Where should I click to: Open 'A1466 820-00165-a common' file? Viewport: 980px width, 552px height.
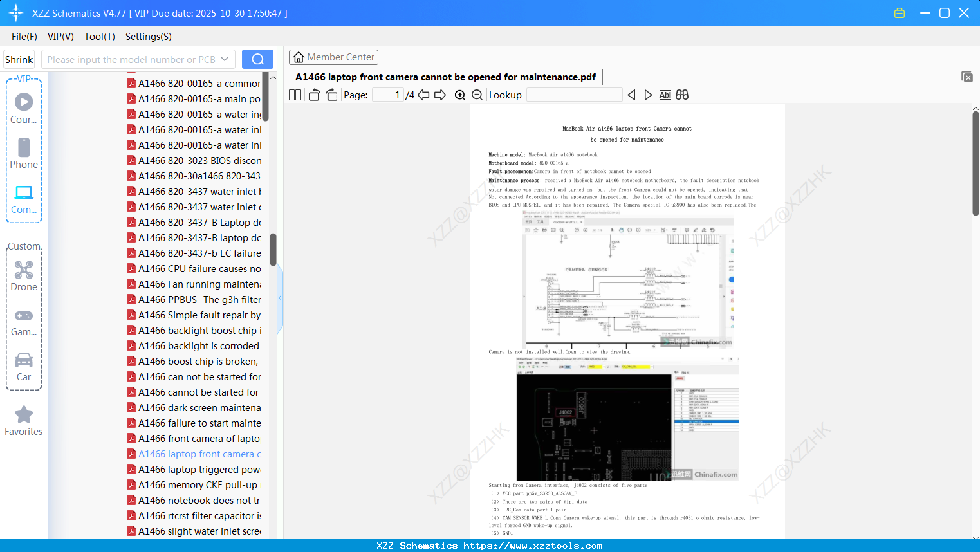194,84
